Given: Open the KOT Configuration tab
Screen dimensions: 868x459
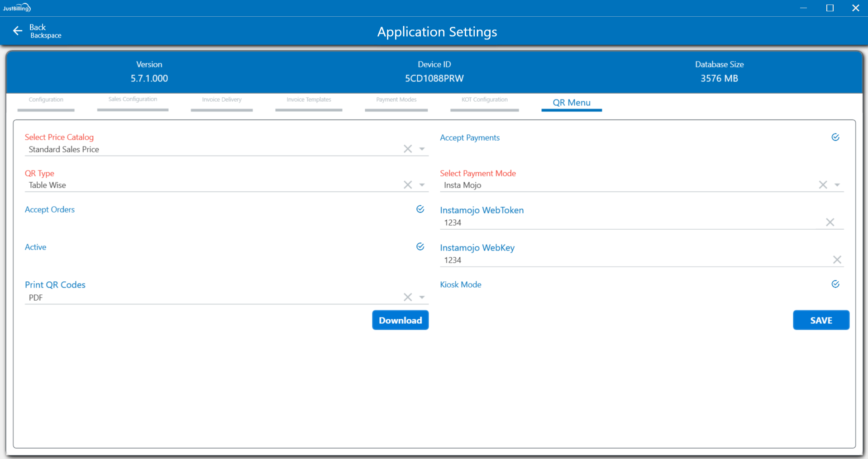Looking at the screenshot, I should click(484, 100).
